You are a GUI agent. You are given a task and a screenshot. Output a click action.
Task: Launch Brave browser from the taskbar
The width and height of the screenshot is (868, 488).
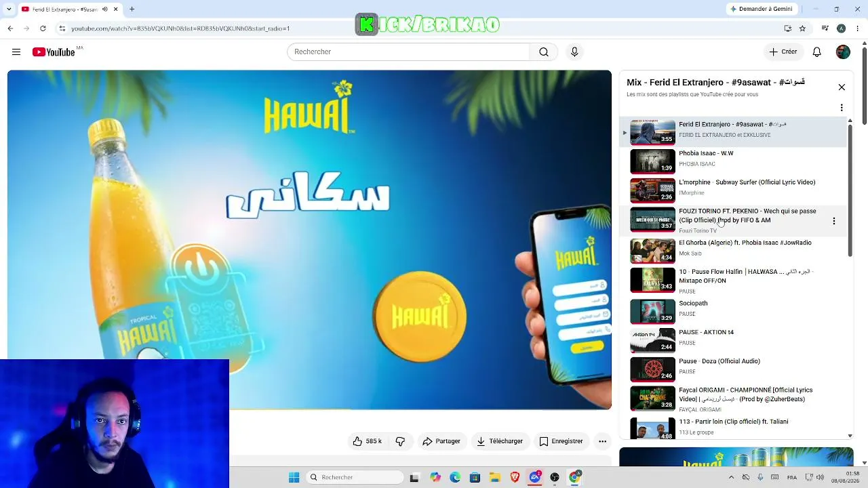coord(515,477)
